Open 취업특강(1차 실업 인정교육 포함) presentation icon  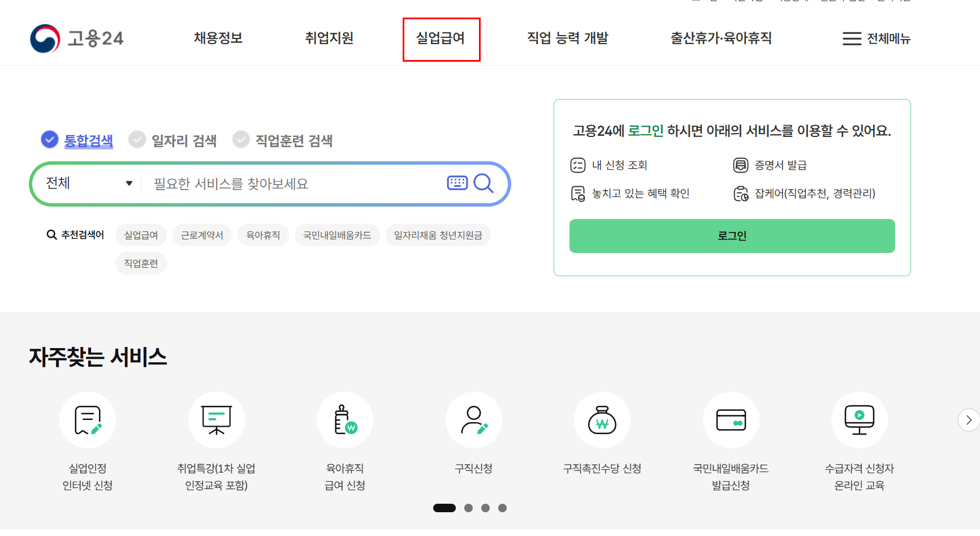click(x=217, y=420)
